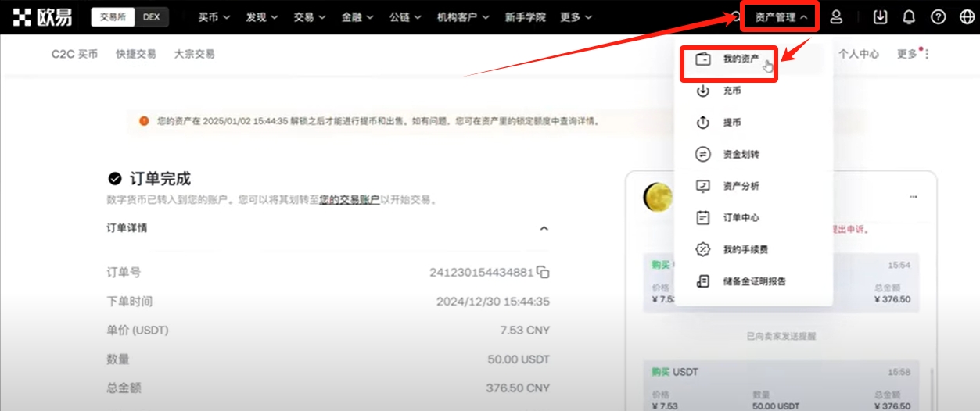Click the download app icon
Screen dimensions: 980x411
881,17
